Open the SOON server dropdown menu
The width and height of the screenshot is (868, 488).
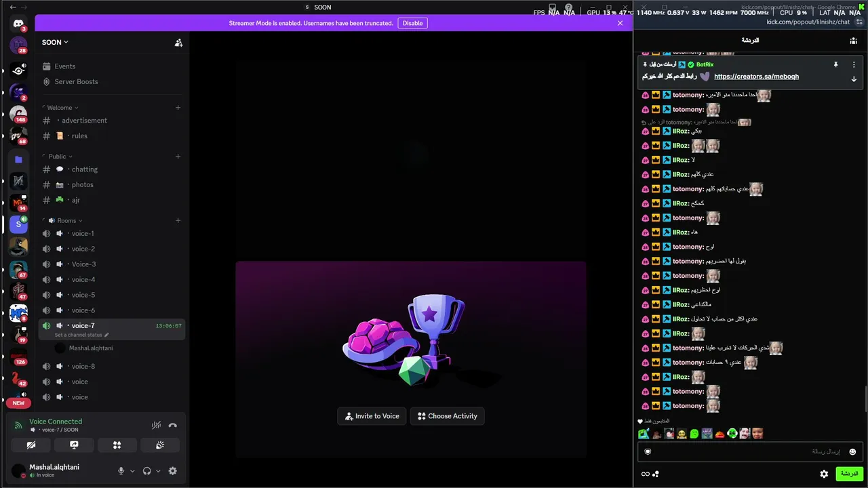coord(55,42)
